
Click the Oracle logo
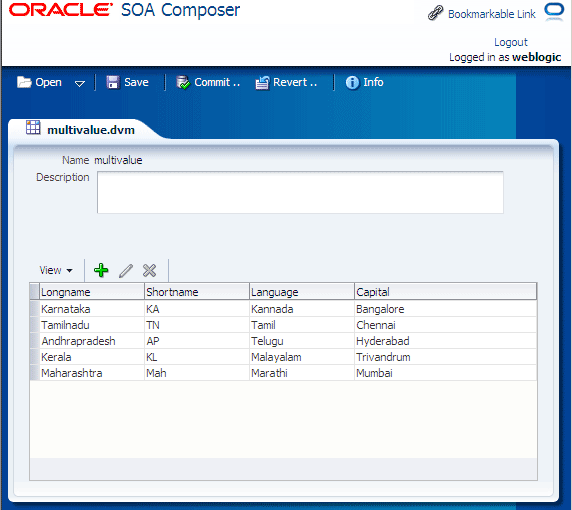61,10
